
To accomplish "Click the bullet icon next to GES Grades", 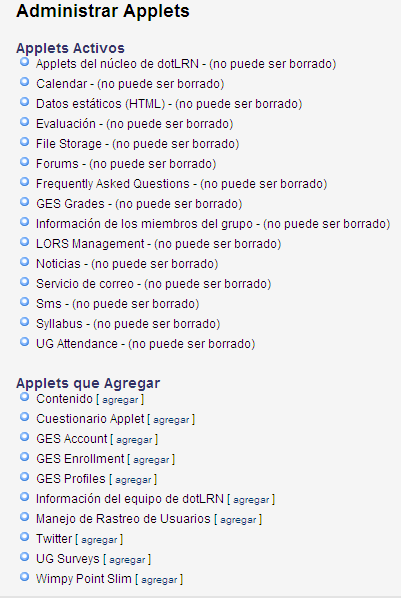I will pyautogui.click(x=24, y=201).
